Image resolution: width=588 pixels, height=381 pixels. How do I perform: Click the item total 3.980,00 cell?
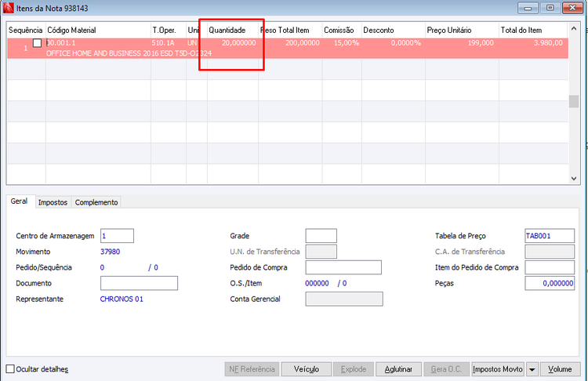pos(548,43)
